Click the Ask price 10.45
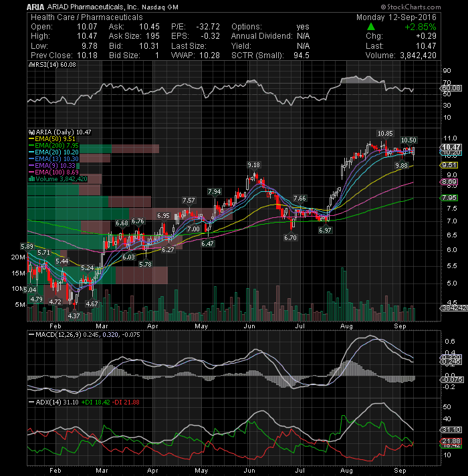The height and width of the screenshot is (476, 468). pyautogui.click(x=149, y=27)
